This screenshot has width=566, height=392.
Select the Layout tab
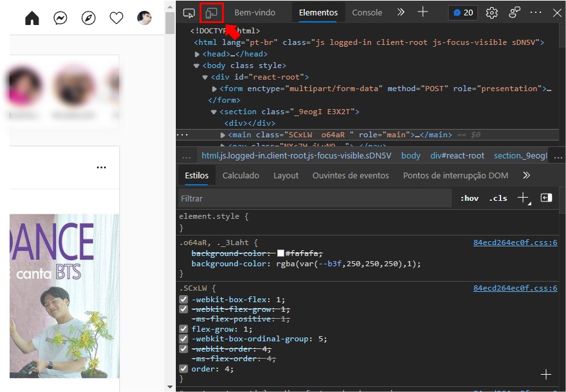point(286,175)
